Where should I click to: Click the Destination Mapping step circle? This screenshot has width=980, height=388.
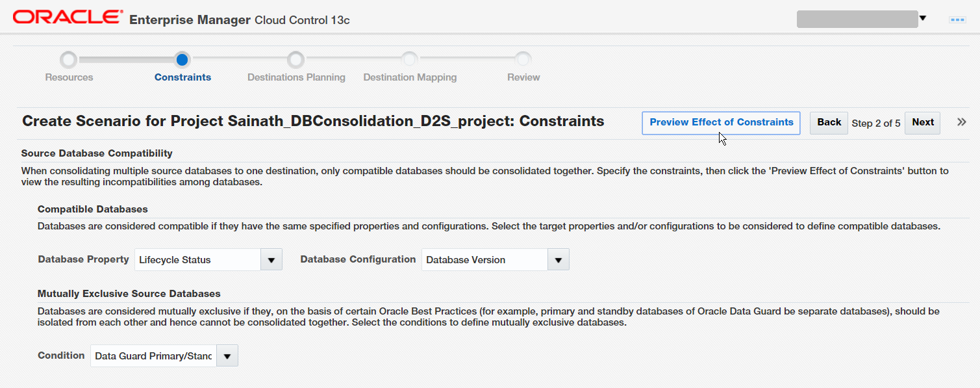click(x=410, y=60)
